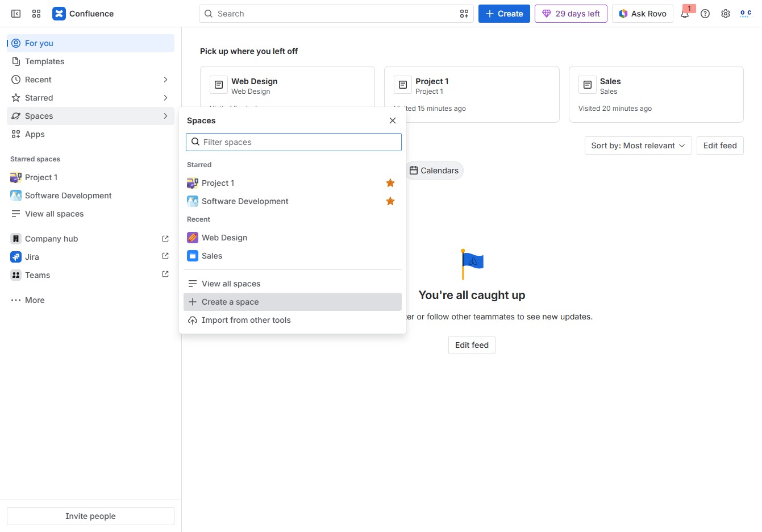Open the Teams external link icon
This screenshot has width=762, height=532.
click(165, 275)
